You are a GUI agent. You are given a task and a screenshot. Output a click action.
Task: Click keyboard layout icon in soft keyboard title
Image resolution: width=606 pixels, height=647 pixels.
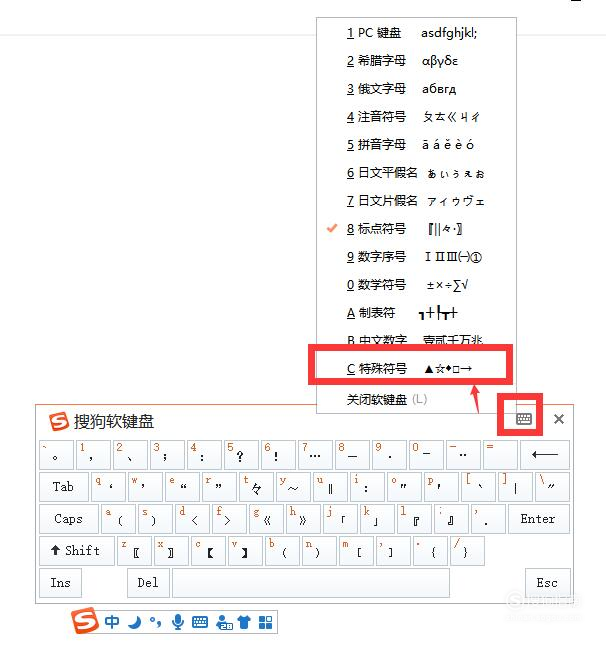point(524,419)
